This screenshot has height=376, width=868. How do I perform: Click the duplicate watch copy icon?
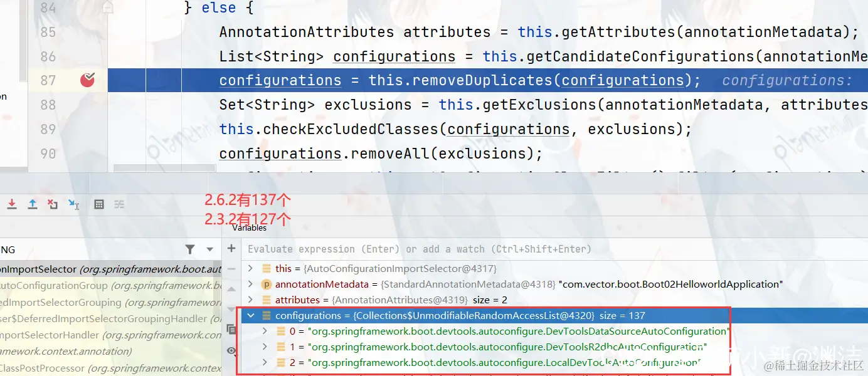click(231, 329)
